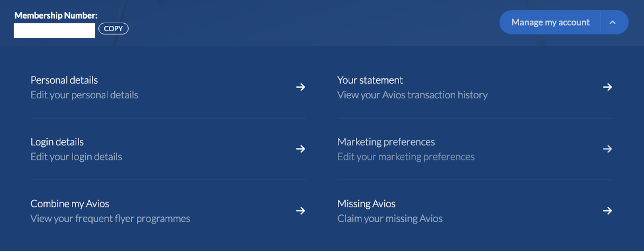View Your statement transaction history
This screenshot has width=644, height=251.
point(369,80)
